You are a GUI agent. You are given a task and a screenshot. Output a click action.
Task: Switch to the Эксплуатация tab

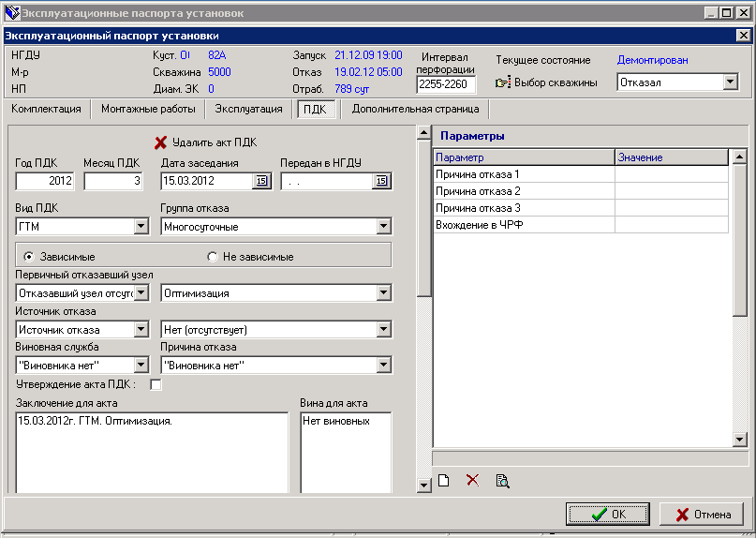248,109
